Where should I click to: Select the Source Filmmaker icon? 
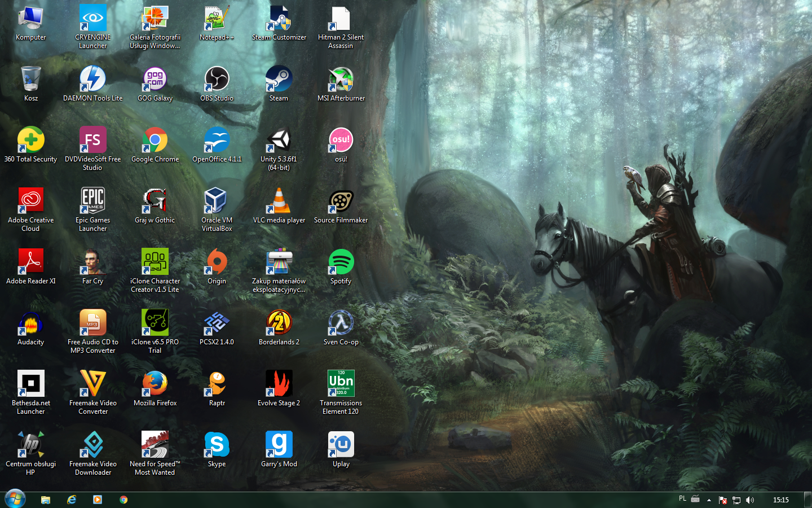coord(341,205)
